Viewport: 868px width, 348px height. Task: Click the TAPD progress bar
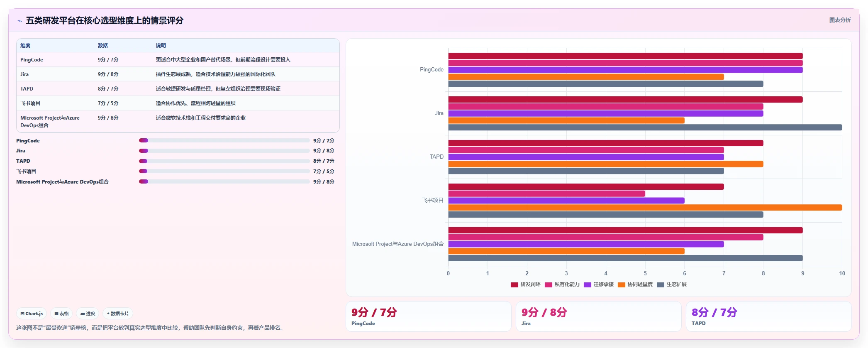click(224, 161)
